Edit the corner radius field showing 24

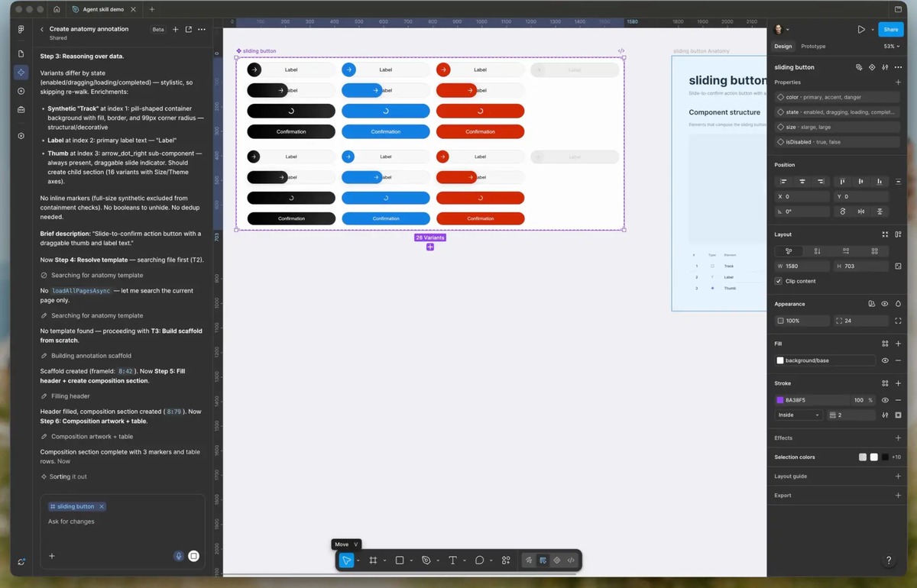tap(860, 321)
